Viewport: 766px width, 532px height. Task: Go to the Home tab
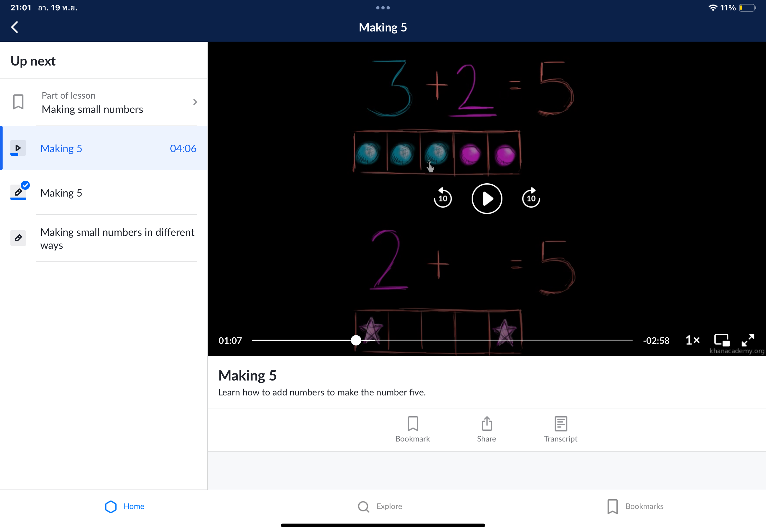[x=124, y=506]
